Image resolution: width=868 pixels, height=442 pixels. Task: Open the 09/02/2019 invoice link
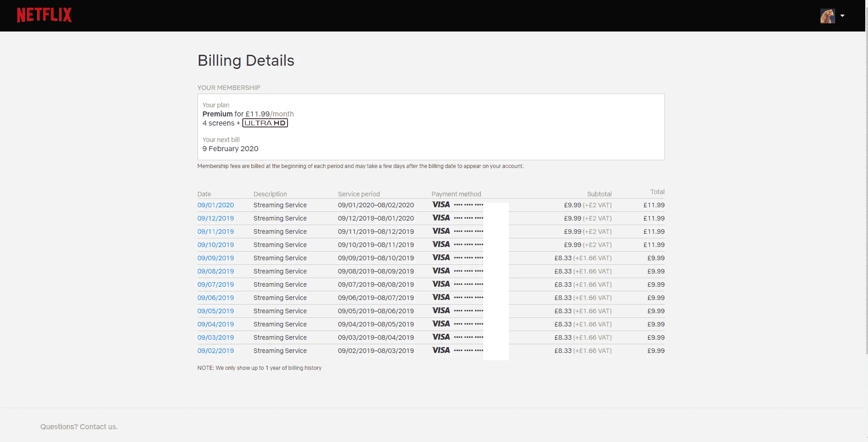(215, 351)
